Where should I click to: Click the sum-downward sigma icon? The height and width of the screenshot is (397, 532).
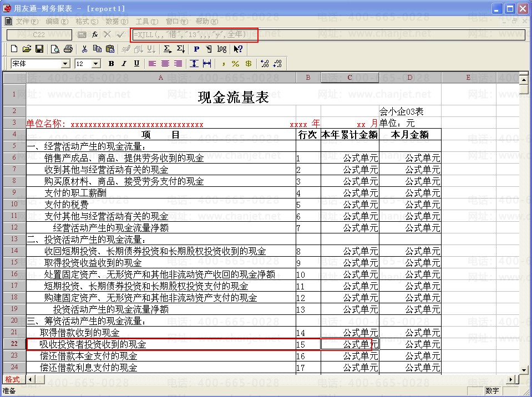coord(180,49)
